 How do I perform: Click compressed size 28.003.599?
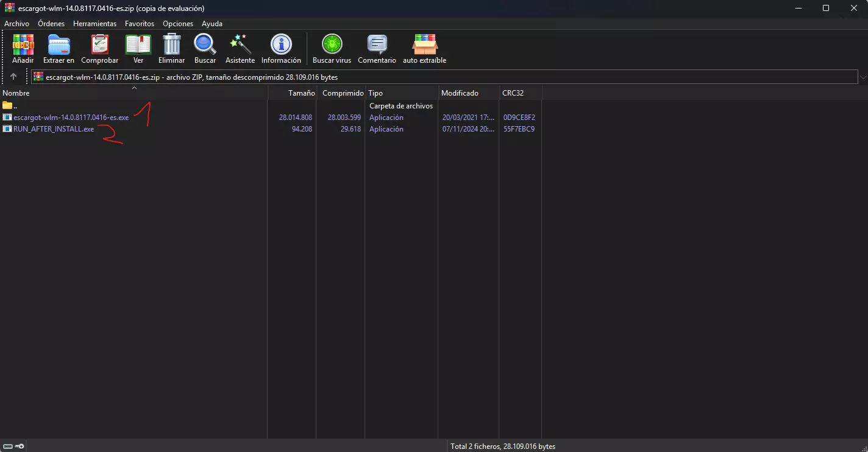coord(344,118)
